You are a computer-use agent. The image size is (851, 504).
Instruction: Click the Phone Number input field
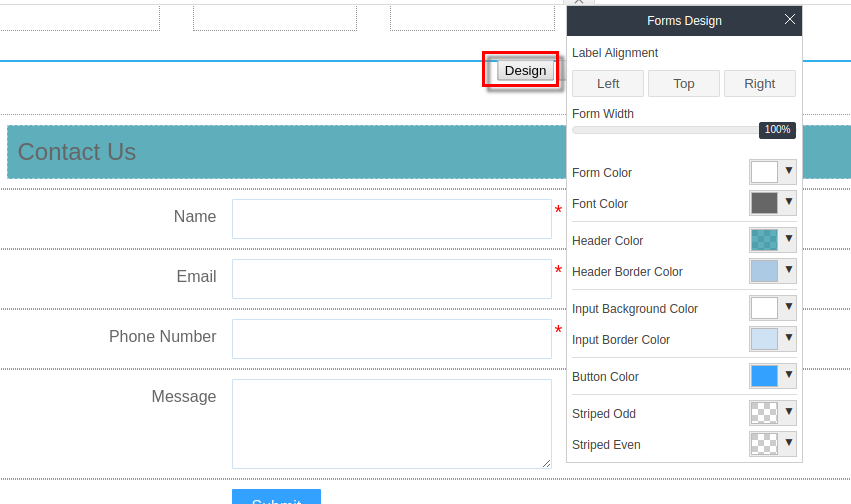[391, 339]
